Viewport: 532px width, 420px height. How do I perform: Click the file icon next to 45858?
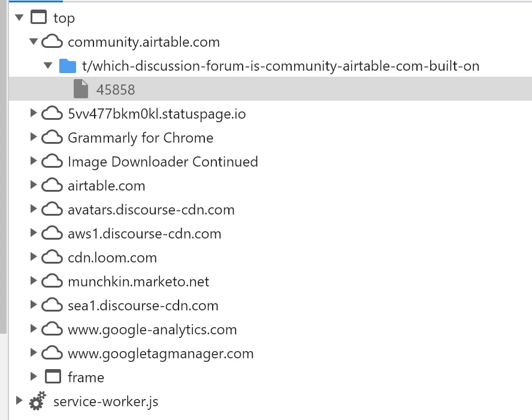(81, 89)
